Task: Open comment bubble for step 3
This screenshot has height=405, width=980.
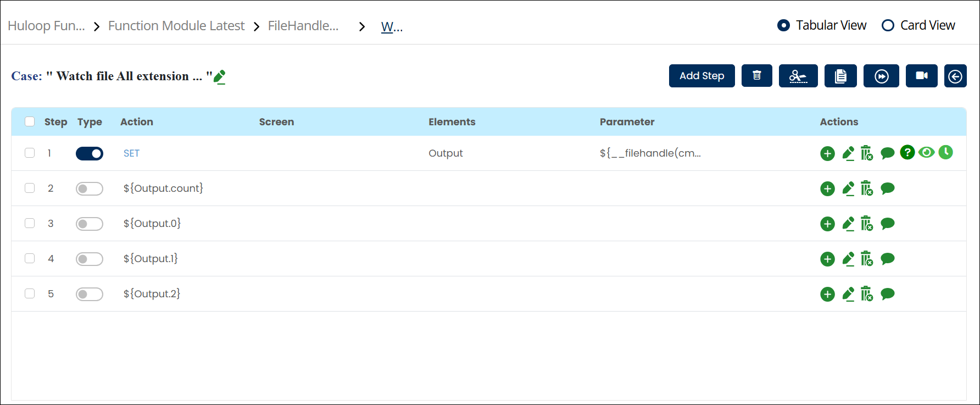Action: [887, 224]
